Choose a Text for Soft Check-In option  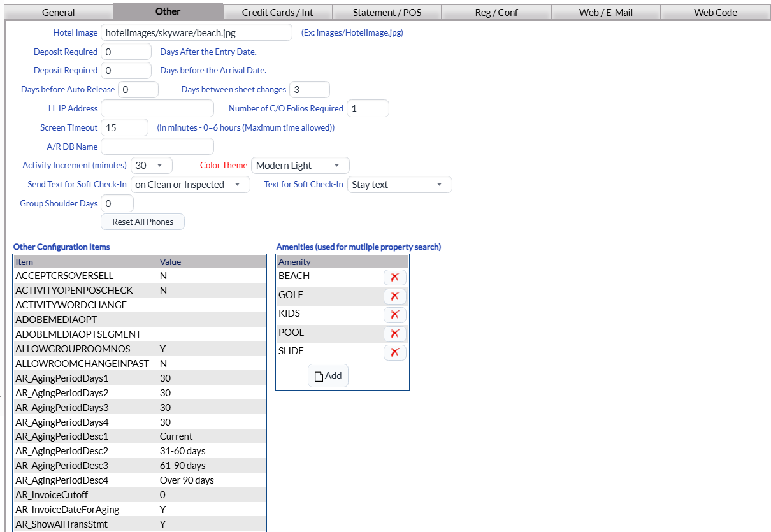400,185
